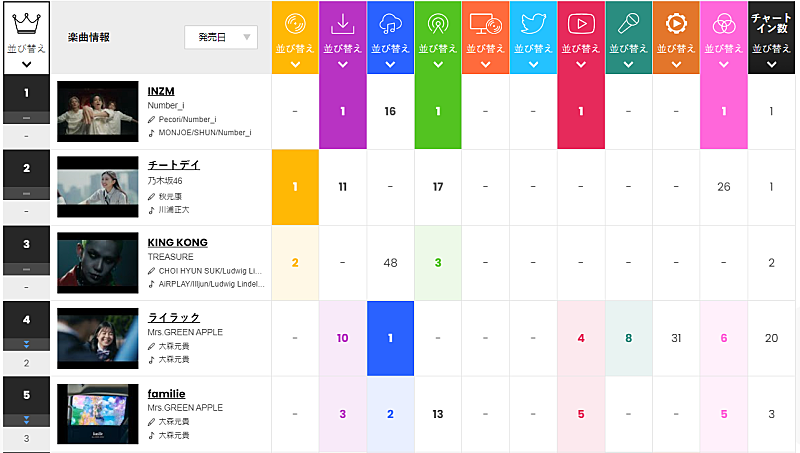Click the solid blue rank 1 cell for ライラック
The height and width of the screenshot is (453, 800).
tap(390, 338)
